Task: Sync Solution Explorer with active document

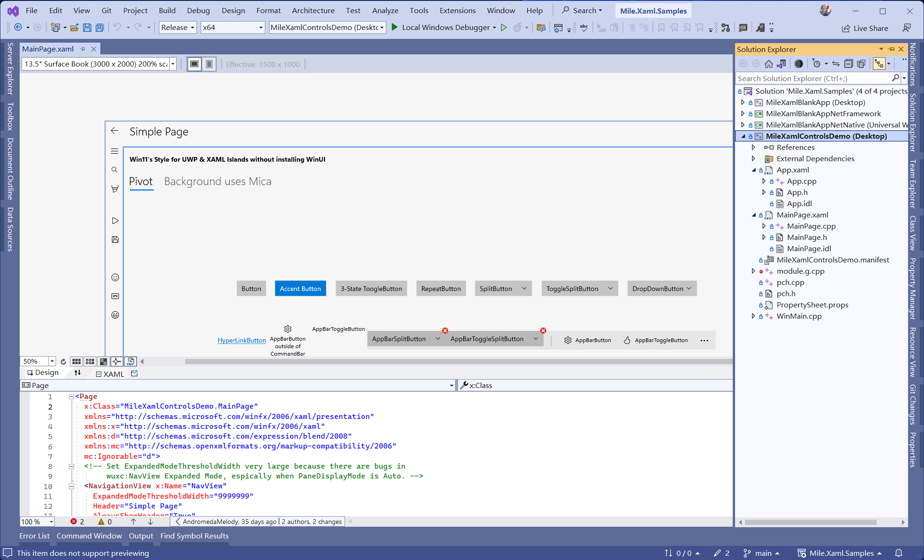Action: tap(836, 64)
